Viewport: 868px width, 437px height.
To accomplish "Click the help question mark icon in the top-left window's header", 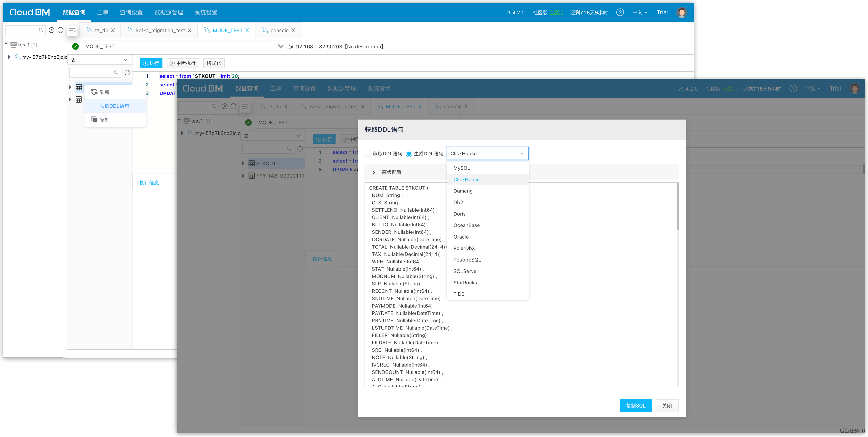I will (x=620, y=12).
